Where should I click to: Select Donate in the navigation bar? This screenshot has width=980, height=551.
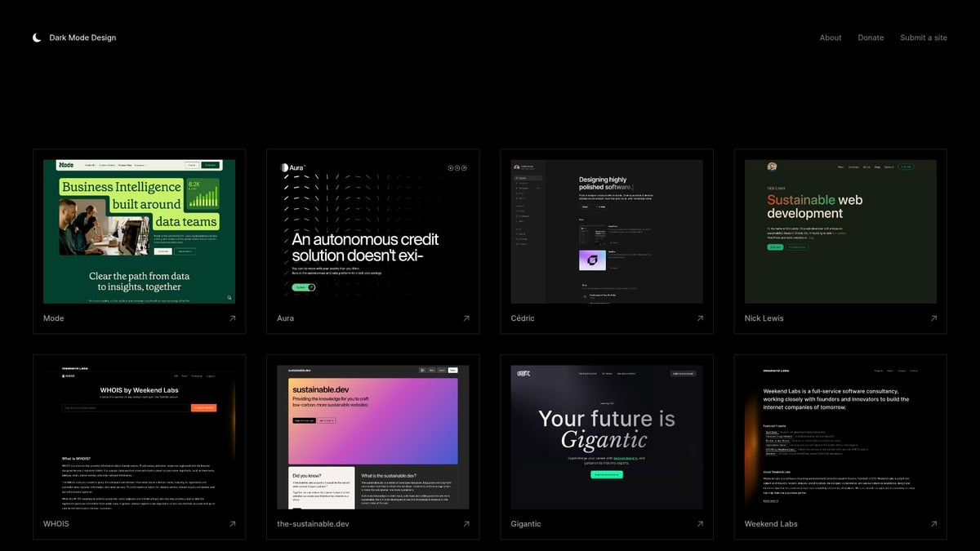pyautogui.click(x=871, y=38)
